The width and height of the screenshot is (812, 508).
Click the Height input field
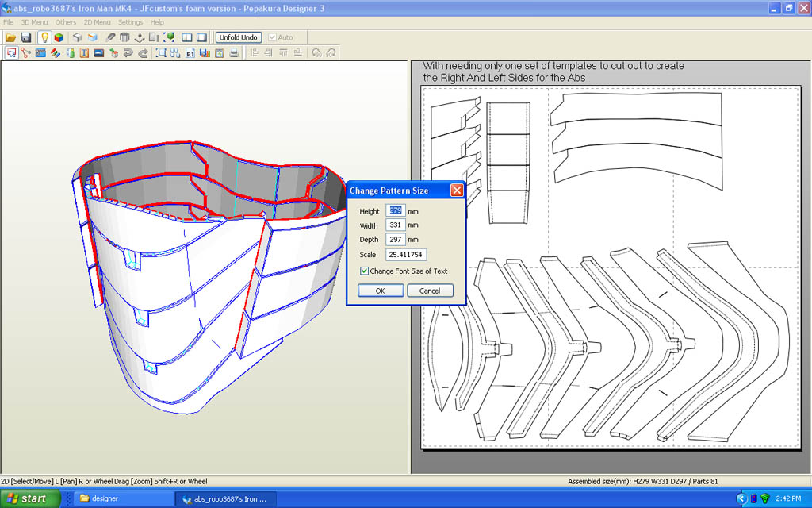point(396,210)
